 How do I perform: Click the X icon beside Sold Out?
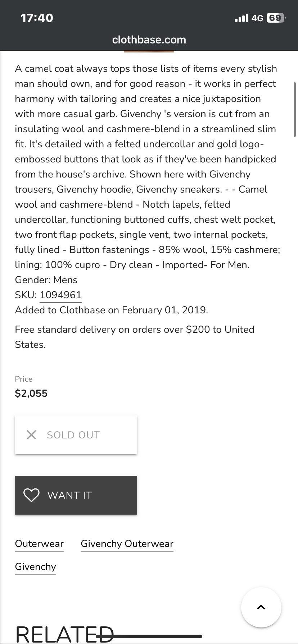32,435
